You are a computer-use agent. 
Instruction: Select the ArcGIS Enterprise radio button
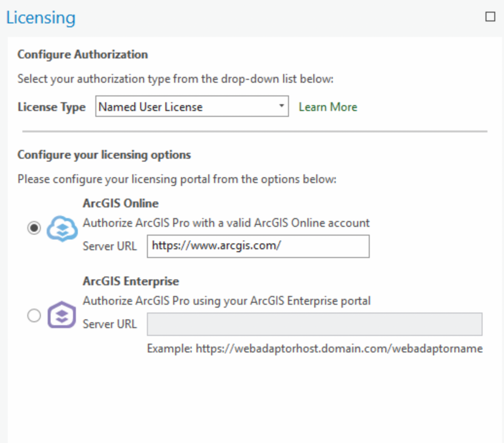click(x=34, y=315)
